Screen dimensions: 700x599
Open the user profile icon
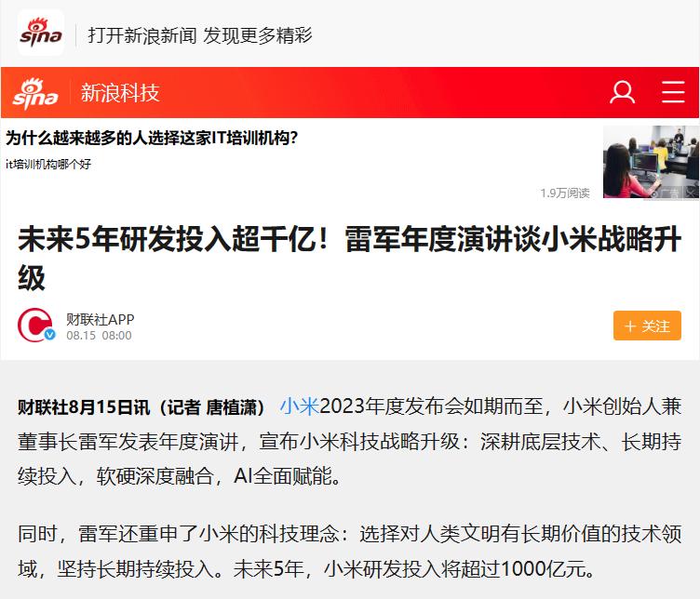click(623, 92)
